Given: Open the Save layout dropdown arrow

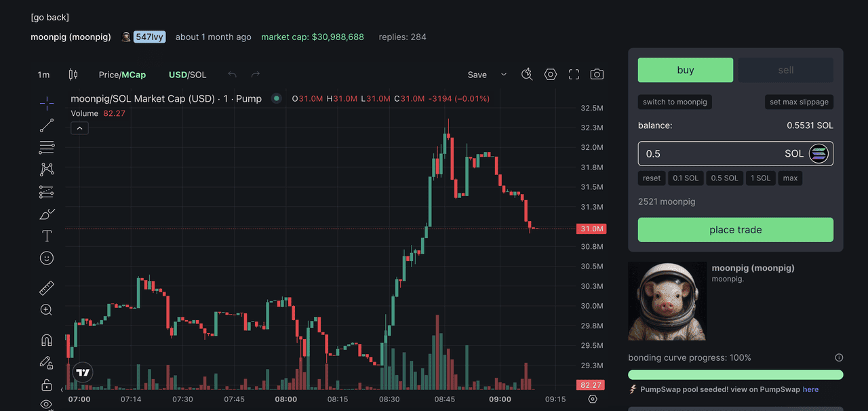Looking at the screenshot, I should (x=503, y=75).
